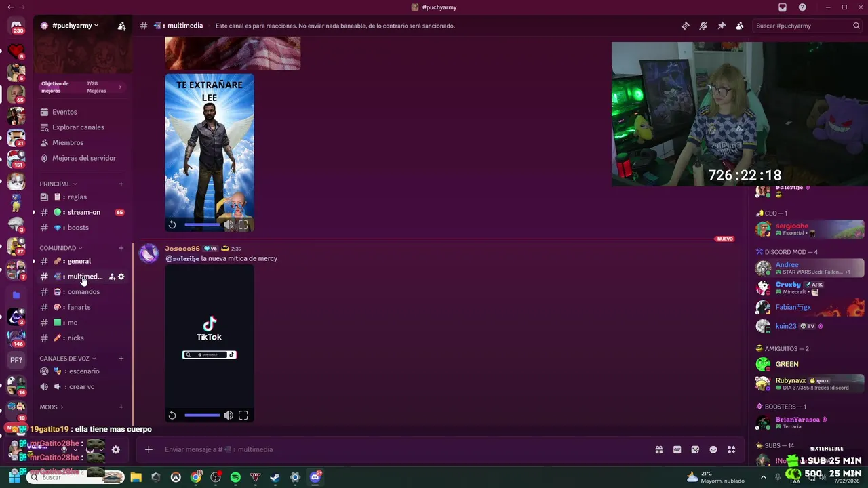The width and height of the screenshot is (868, 488).
Task: Open the apps launcher icon
Action: pos(731,449)
